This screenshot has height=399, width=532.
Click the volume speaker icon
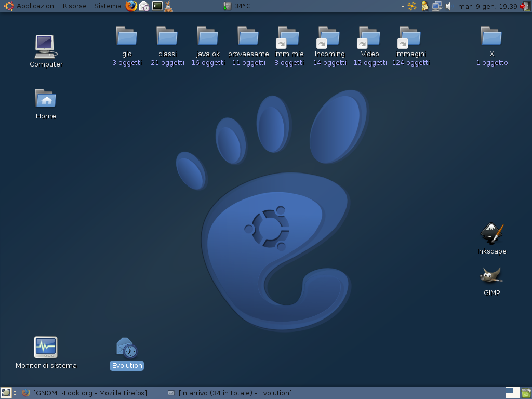click(448, 6)
